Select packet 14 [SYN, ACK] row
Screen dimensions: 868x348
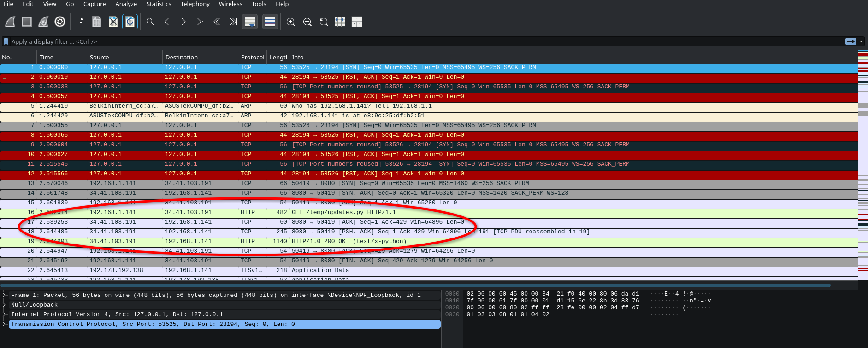coord(429,193)
